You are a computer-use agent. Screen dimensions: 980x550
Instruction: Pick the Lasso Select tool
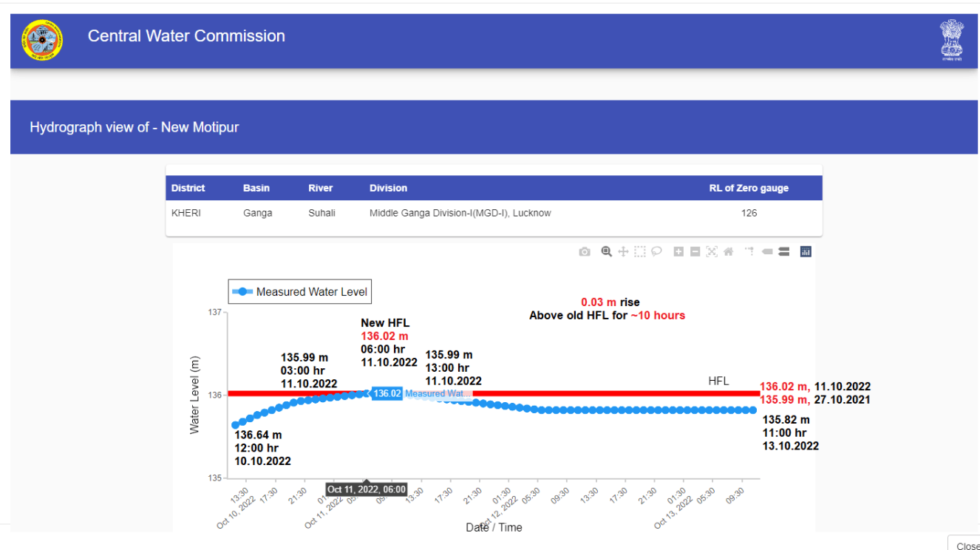[x=656, y=251]
